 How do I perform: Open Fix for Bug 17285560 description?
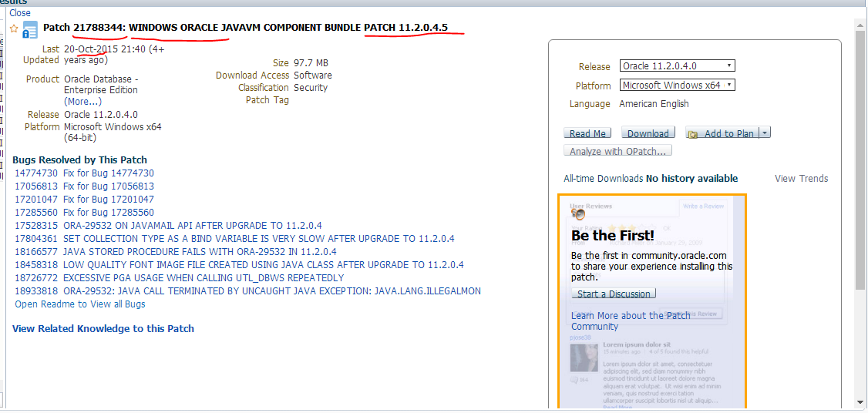click(109, 212)
